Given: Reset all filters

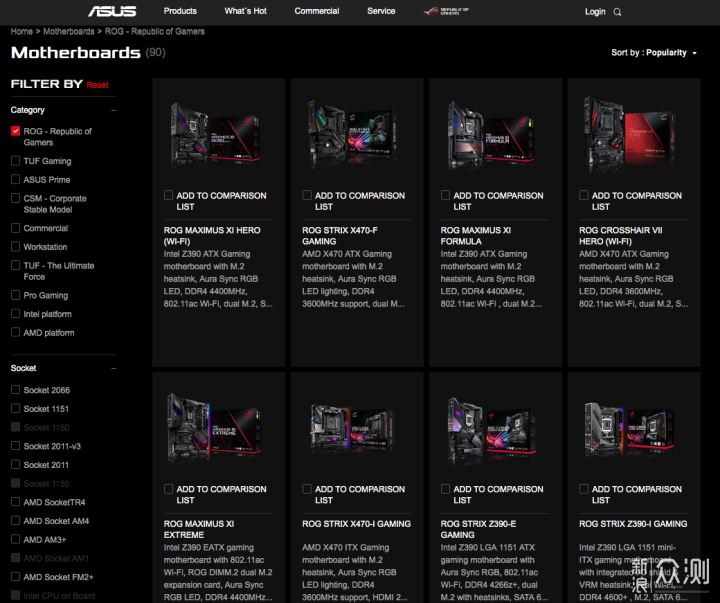Looking at the screenshot, I should click(97, 85).
